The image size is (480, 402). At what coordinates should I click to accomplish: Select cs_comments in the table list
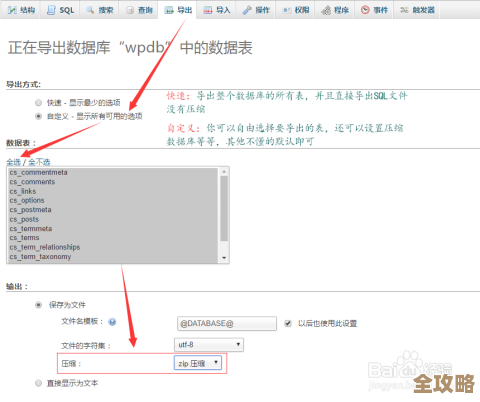click(x=113, y=182)
